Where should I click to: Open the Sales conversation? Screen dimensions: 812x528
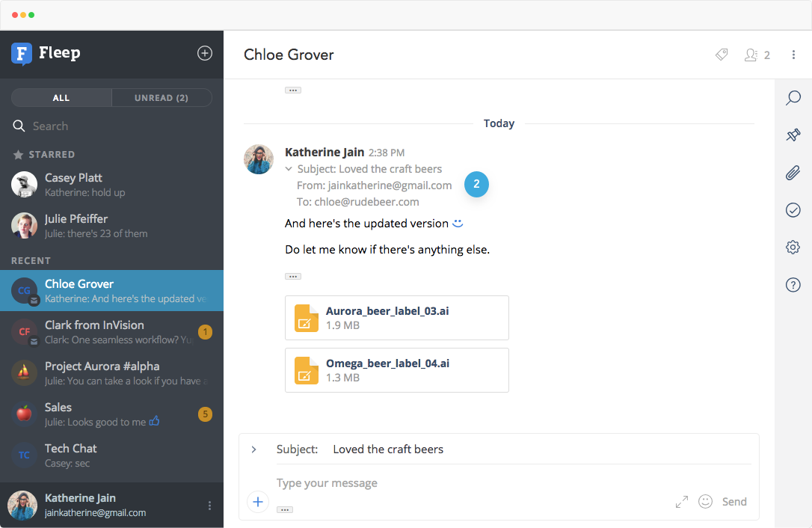(x=112, y=414)
